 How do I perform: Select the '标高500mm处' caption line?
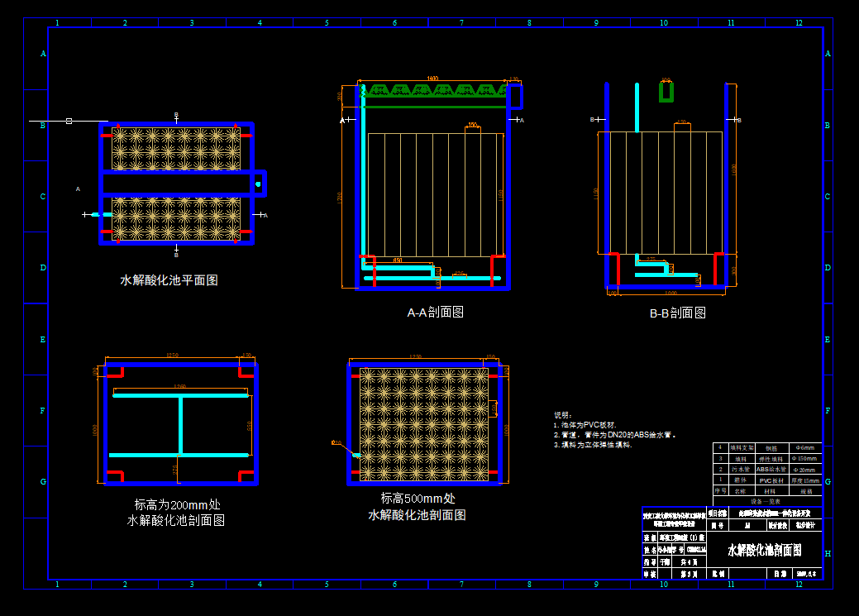pos(418,498)
